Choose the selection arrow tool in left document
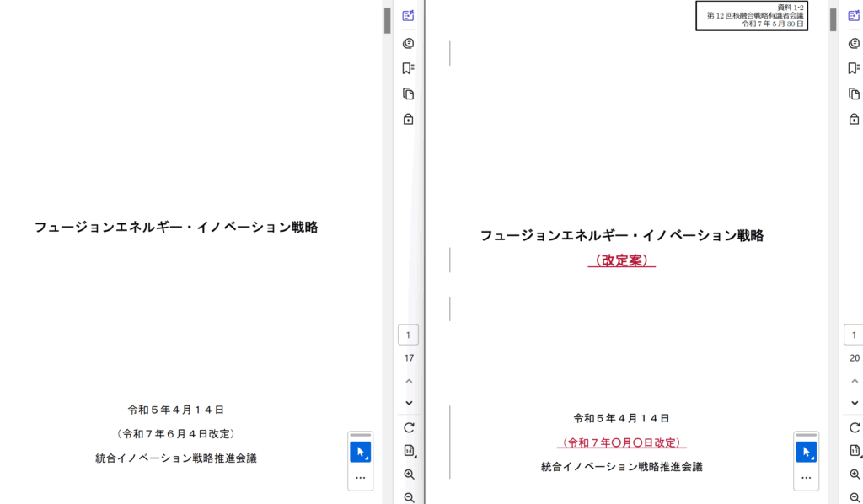863x504 pixels. [x=361, y=453]
